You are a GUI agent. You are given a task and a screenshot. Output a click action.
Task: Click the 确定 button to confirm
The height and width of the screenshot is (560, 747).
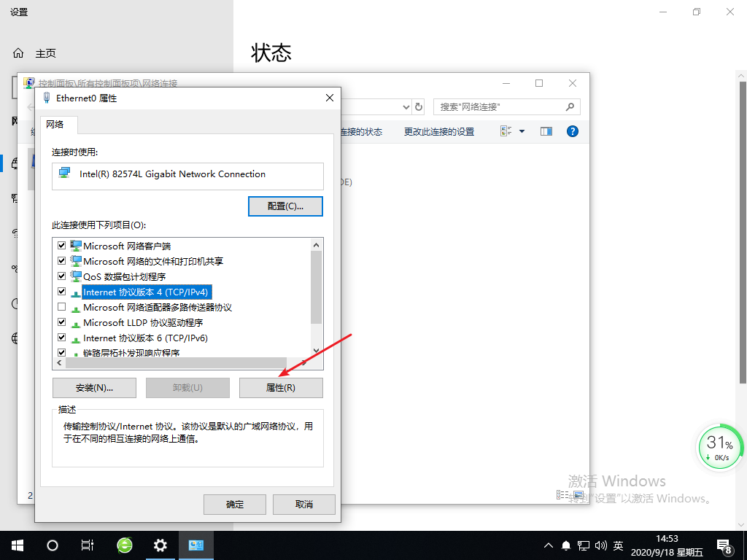[234, 504]
